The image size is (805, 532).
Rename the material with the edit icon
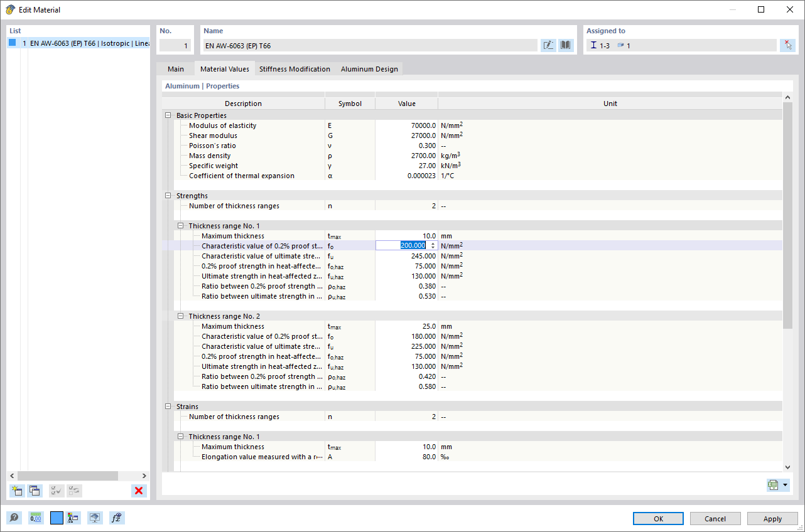pyautogui.click(x=548, y=45)
